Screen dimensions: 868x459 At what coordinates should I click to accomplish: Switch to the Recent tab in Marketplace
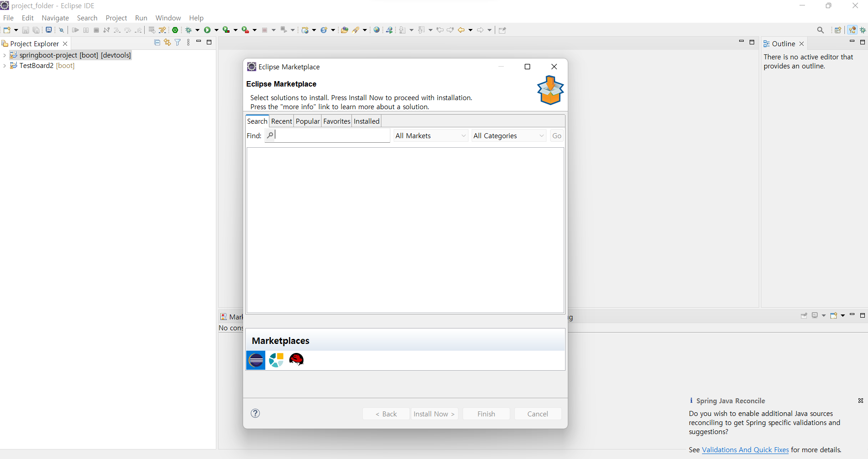[x=282, y=121]
